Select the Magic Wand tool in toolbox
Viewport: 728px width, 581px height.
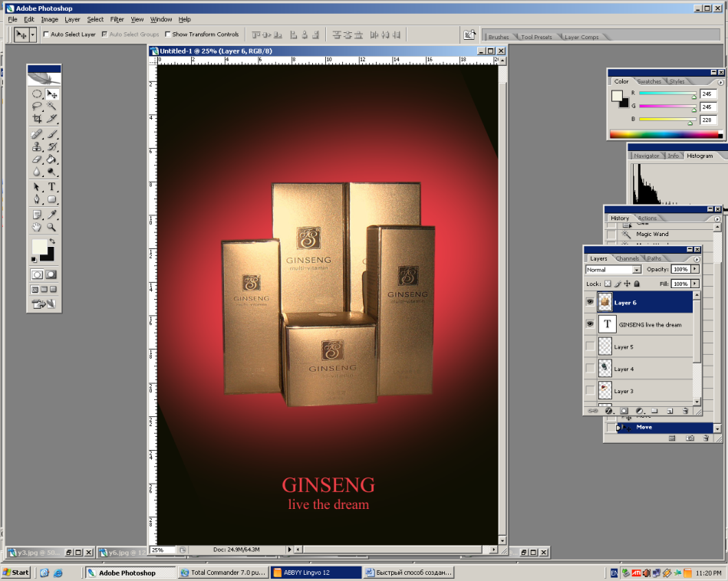pos(52,107)
